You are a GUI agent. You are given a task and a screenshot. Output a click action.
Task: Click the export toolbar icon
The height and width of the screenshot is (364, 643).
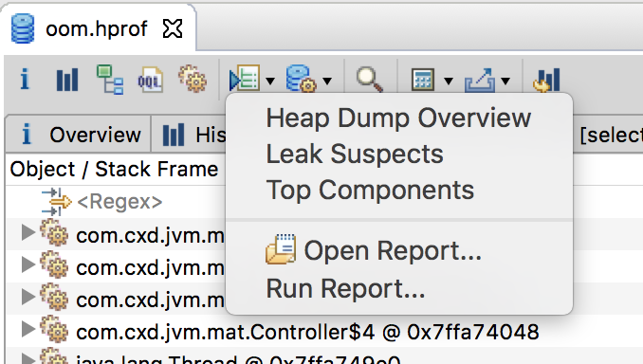coord(479,80)
